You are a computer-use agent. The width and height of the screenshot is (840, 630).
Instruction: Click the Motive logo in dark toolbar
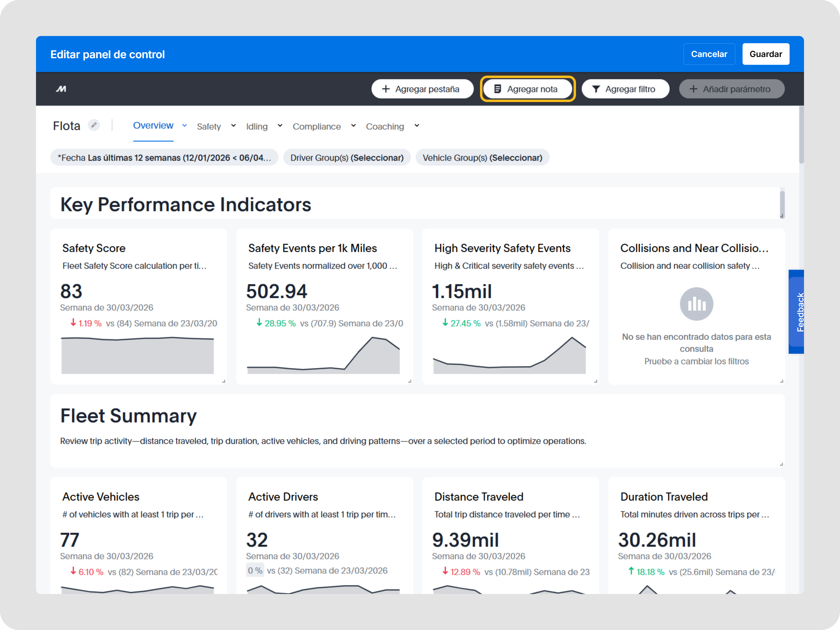pyautogui.click(x=61, y=89)
